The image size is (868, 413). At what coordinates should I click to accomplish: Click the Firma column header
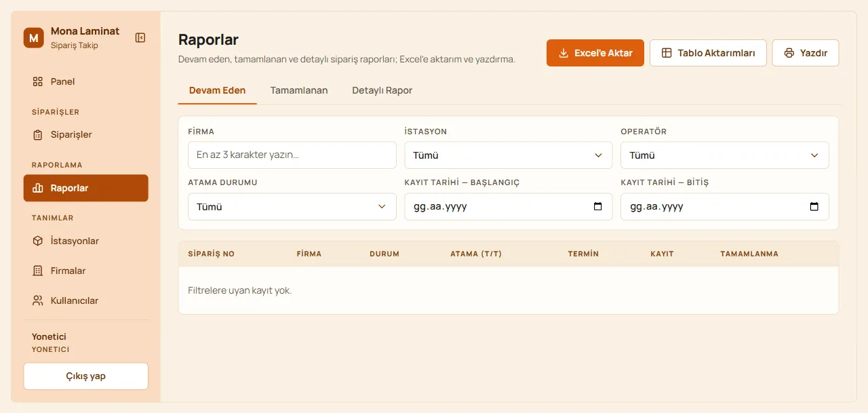click(x=309, y=254)
